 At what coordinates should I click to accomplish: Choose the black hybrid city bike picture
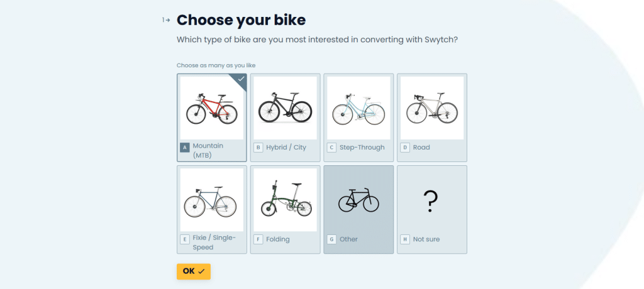coord(285,108)
